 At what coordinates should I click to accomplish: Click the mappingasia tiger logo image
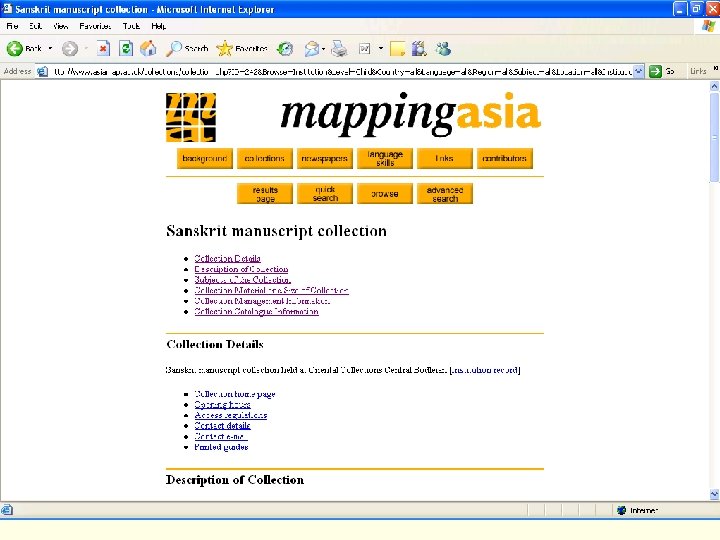click(x=191, y=117)
